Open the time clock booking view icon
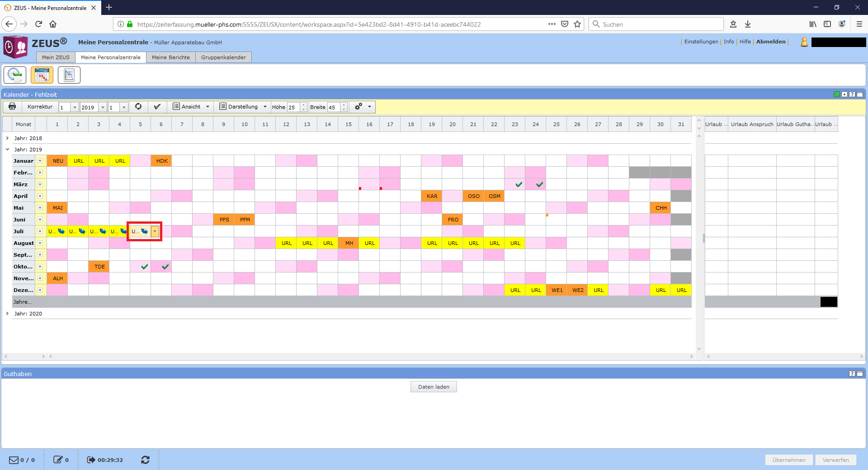868x470 pixels. point(15,75)
